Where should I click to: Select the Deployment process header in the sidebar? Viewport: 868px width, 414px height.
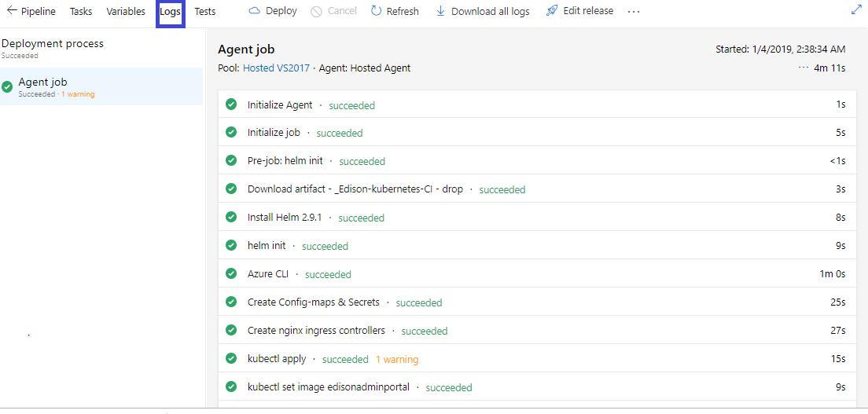[x=52, y=44]
